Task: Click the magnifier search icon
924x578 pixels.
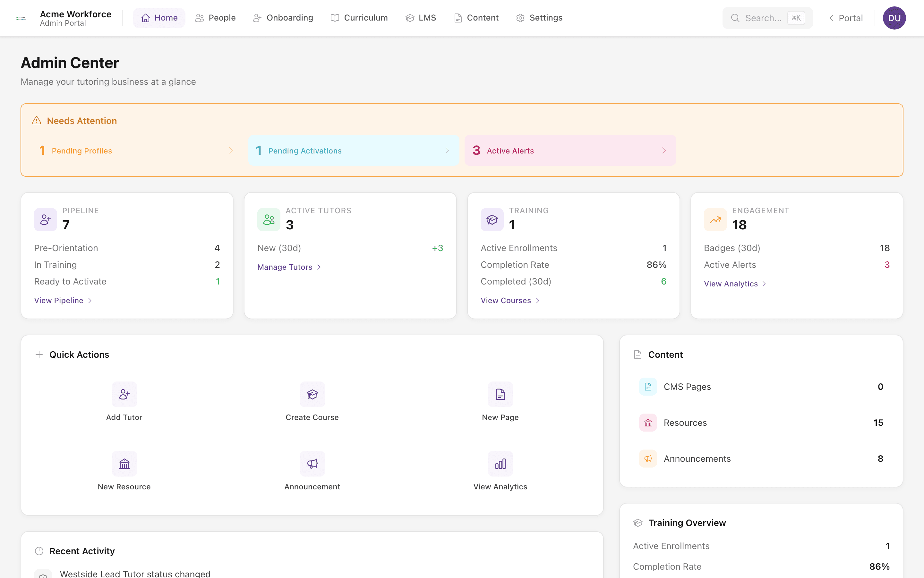Action: tap(735, 18)
